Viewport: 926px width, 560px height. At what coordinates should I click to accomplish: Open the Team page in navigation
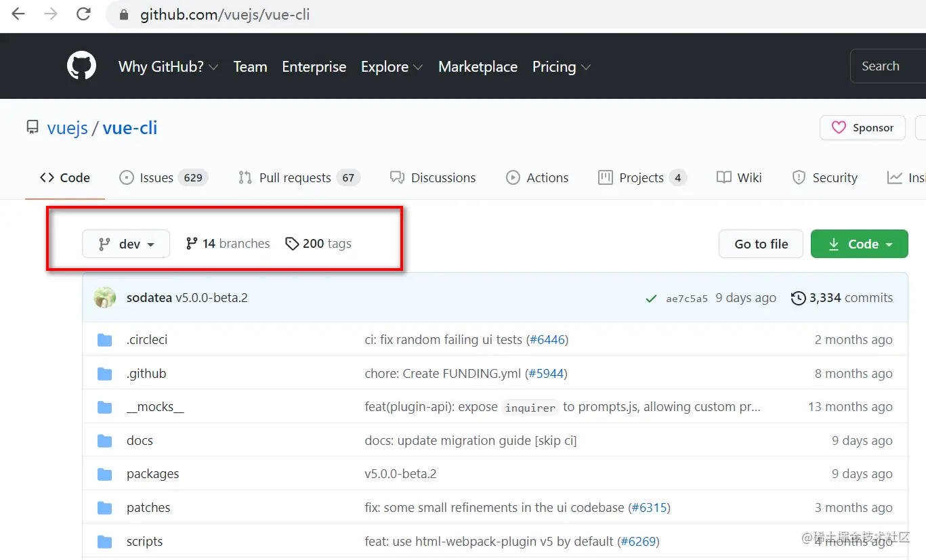250,66
